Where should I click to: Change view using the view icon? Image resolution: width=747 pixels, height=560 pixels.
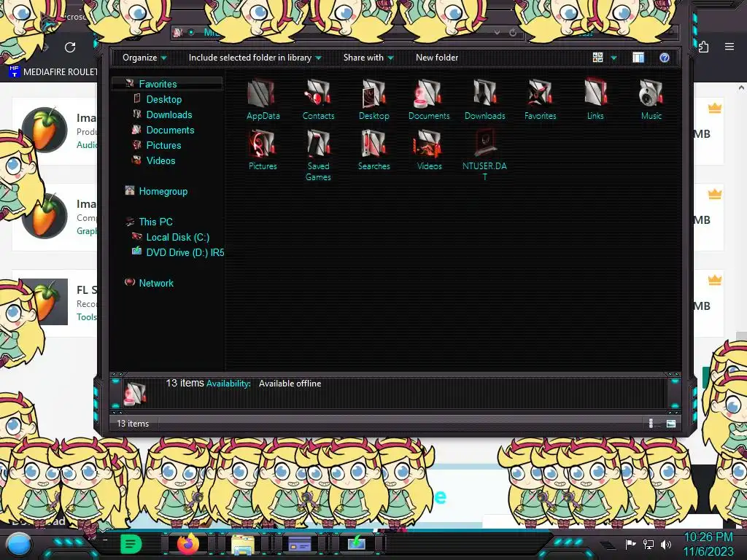coord(597,58)
